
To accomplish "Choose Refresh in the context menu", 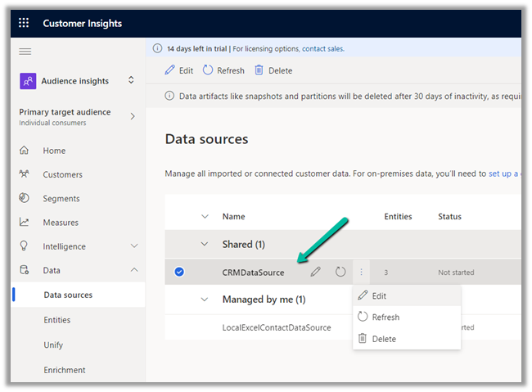I will [x=385, y=318].
